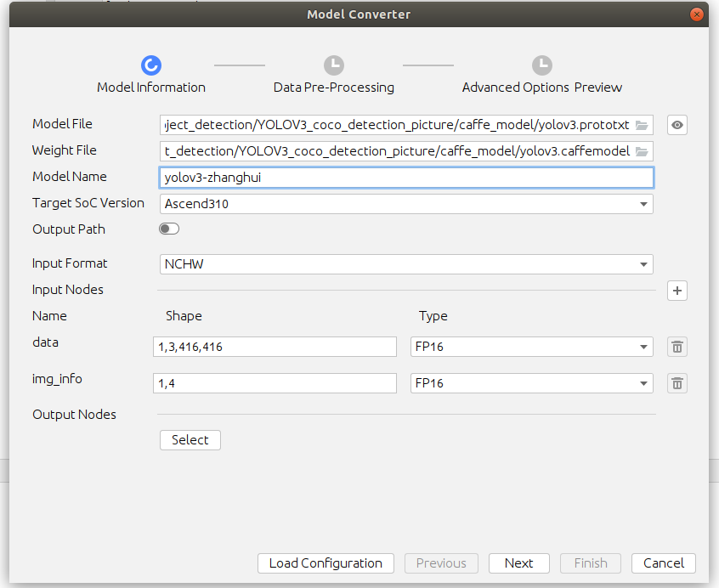Click the Data Pre-Processing step icon
Screen dimensions: 719x588
pos(333,65)
